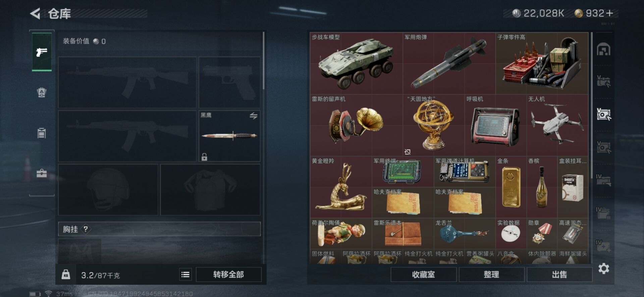Select the 金条 gold bar item
This screenshot has height=297, width=644.
point(511,187)
